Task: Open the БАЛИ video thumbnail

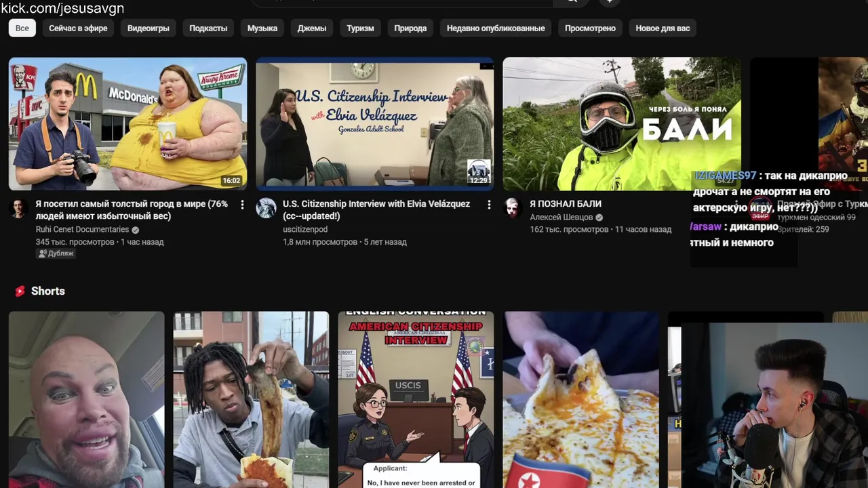Action: tap(621, 123)
